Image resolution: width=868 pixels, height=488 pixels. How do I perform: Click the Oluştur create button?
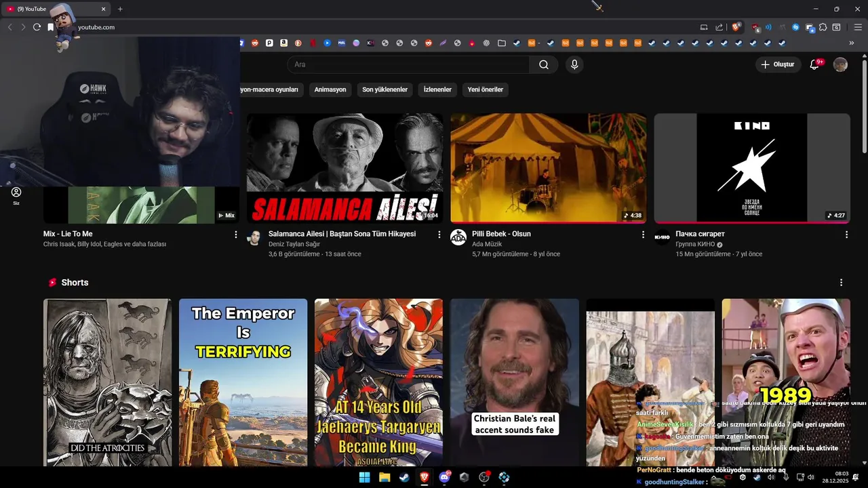coord(777,64)
